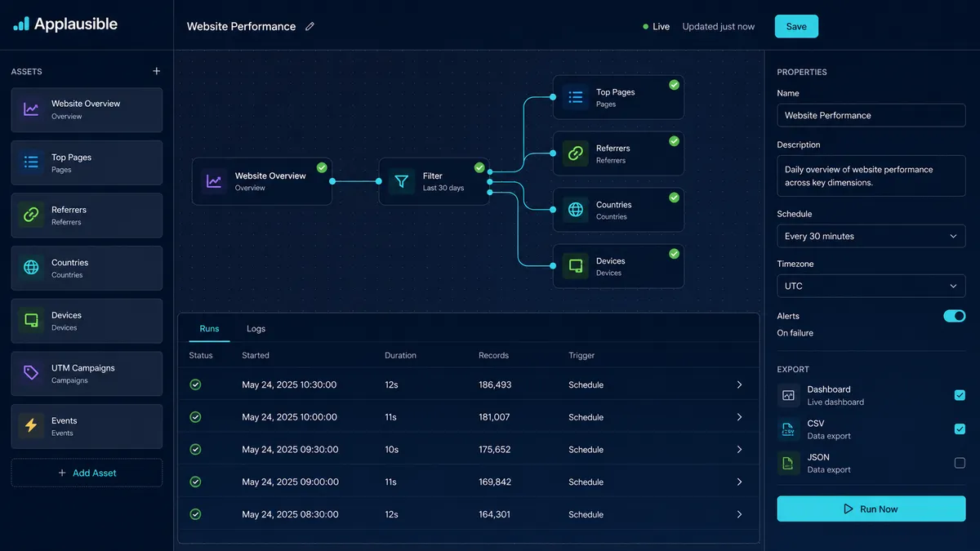Click the 'On failure' alert text
This screenshot has width=980, height=551.
(795, 333)
